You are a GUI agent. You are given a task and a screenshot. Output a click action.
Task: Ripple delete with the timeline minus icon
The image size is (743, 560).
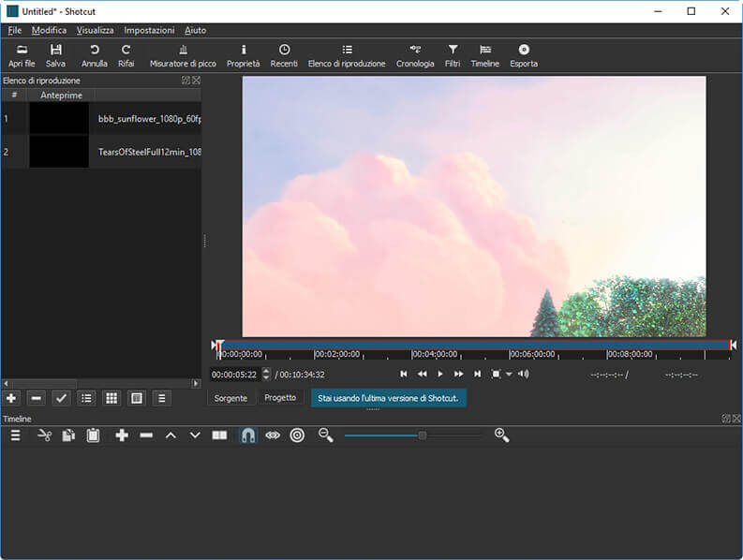tap(146, 435)
